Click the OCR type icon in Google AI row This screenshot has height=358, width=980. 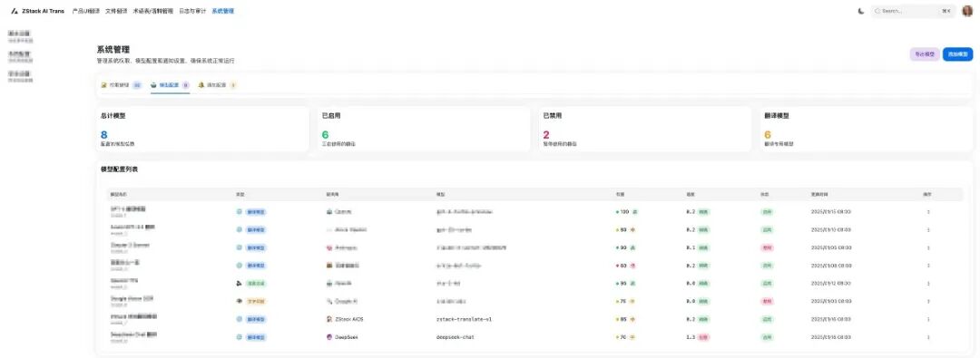(x=239, y=301)
